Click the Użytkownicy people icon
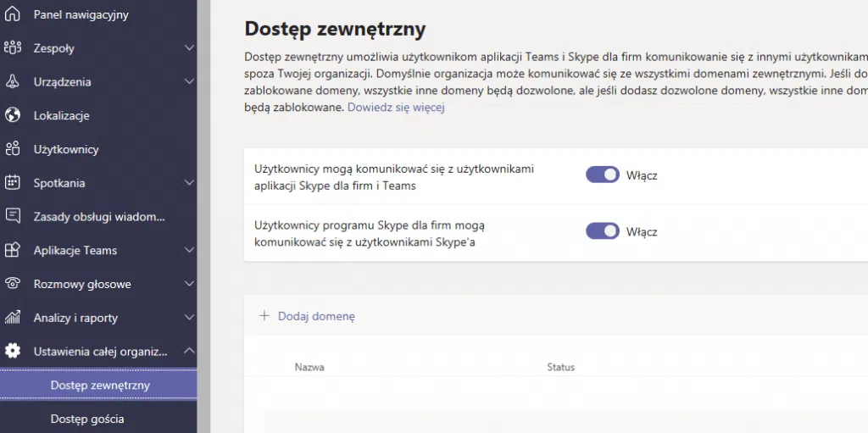 [13, 149]
